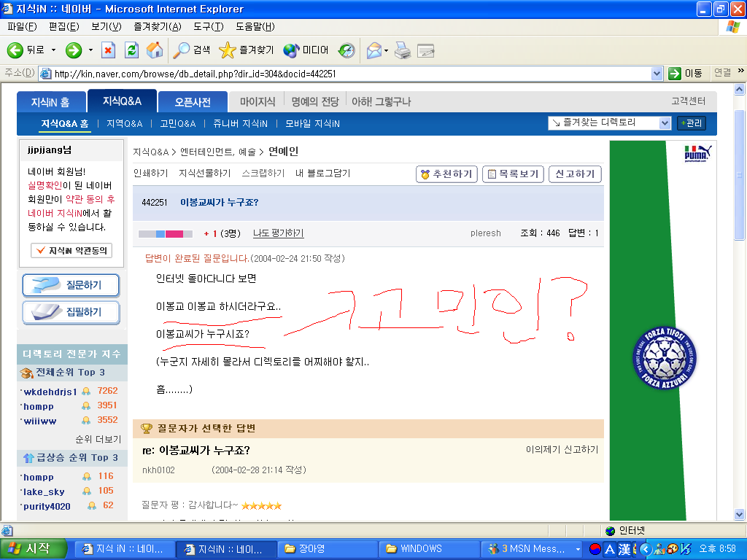Stop page loading with red X icon

coord(109,50)
